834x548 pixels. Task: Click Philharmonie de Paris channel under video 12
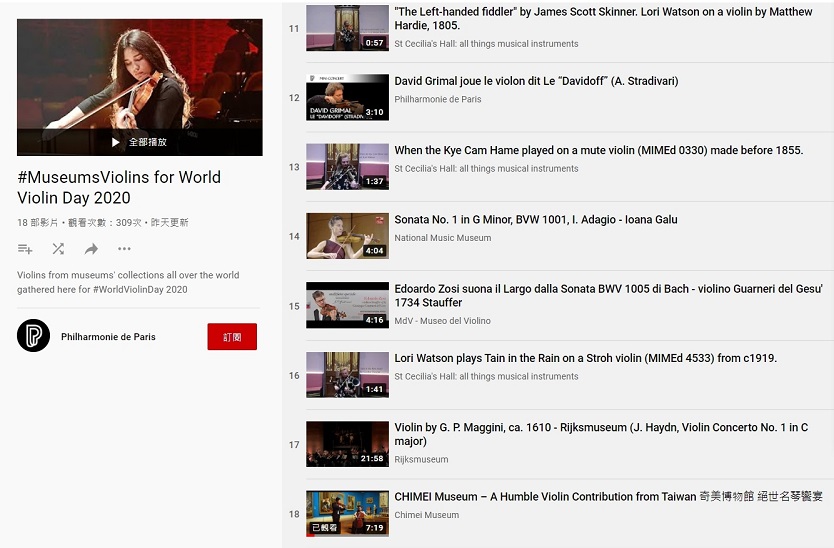438,99
